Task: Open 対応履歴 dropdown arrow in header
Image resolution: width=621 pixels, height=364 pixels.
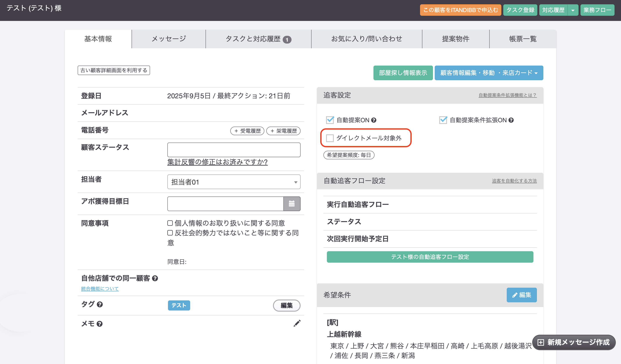Action: 573,10
